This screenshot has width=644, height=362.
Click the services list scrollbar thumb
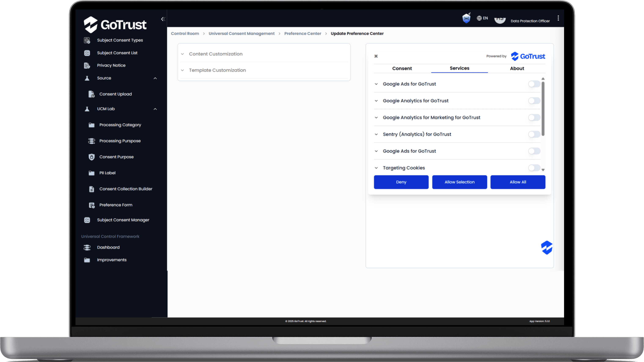[x=543, y=109]
